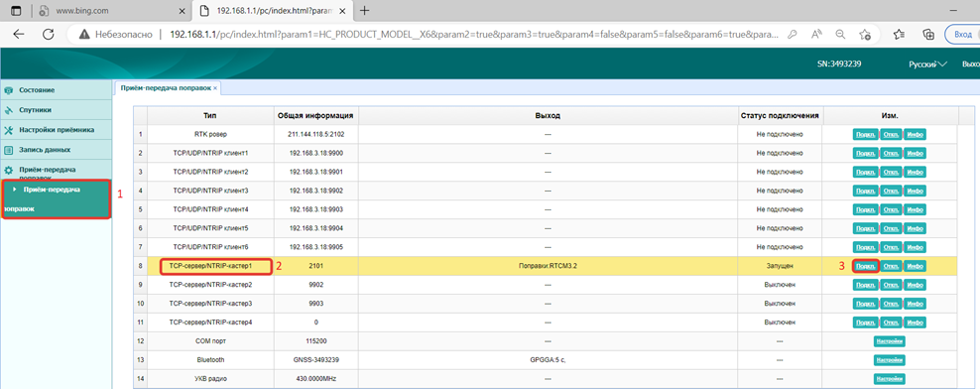Reload the current page

(x=49, y=35)
